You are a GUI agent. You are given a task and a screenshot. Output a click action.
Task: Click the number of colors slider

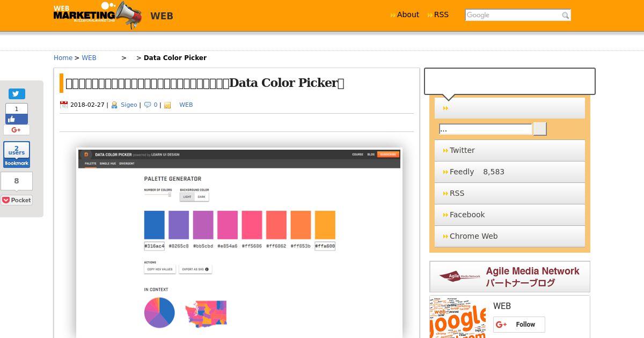coord(158,195)
